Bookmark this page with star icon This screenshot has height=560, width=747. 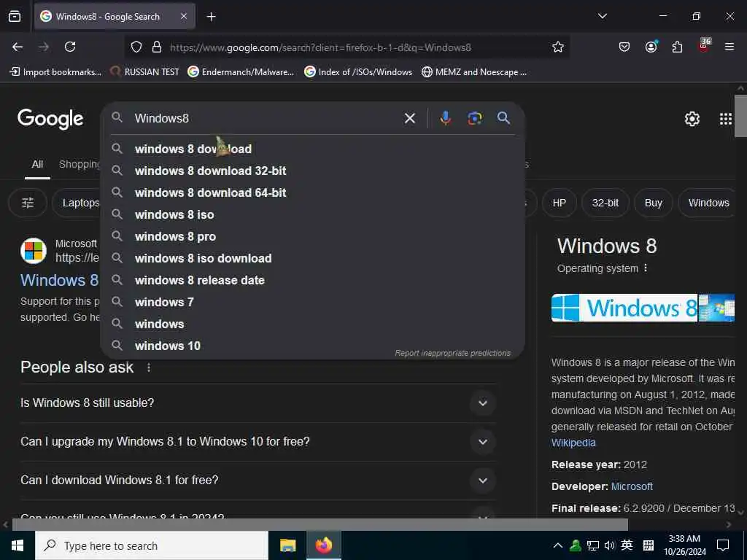558,47
